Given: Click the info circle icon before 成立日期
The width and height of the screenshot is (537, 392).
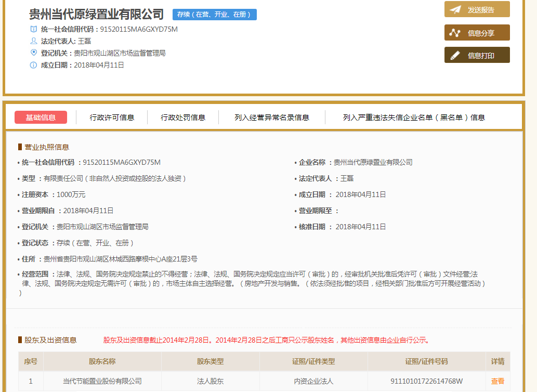Looking at the screenshot, I should pyautogui.click(x=33, y=64).
